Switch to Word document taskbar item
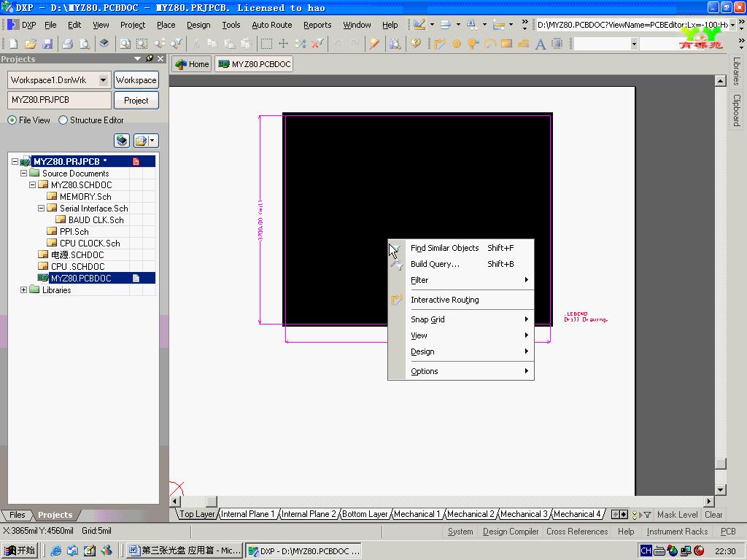The image size is (747, 560). click(185, 551)
